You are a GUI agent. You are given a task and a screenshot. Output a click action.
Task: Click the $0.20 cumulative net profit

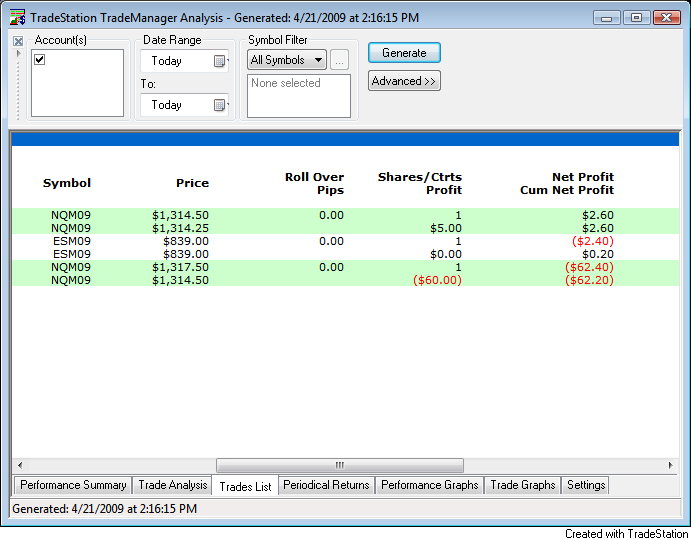pyautogui.click(x=598, y=254)
